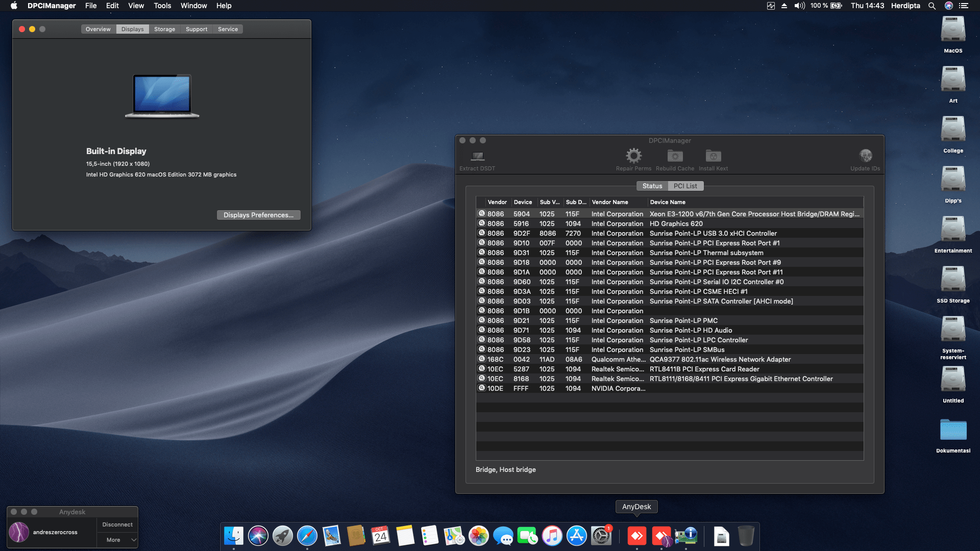The height and width of the screenshot is (551, 980).
Task: Click the Displays Preferences button
Action: 258,215
